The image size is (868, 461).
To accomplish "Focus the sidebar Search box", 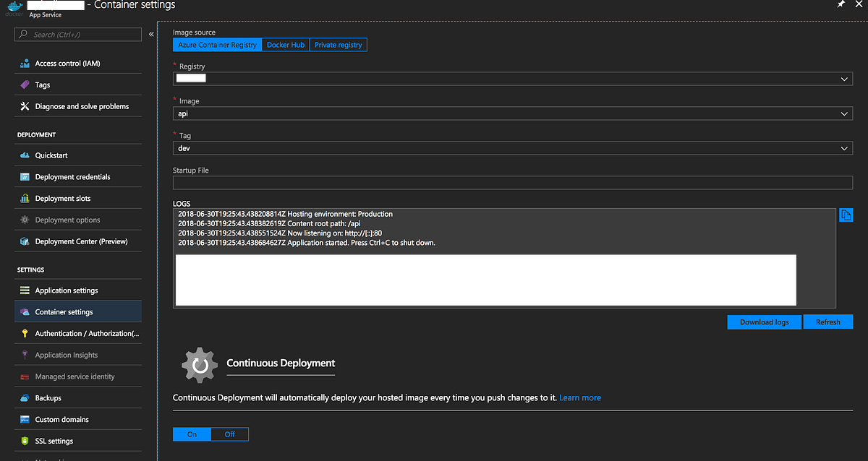I will (78, 34).
